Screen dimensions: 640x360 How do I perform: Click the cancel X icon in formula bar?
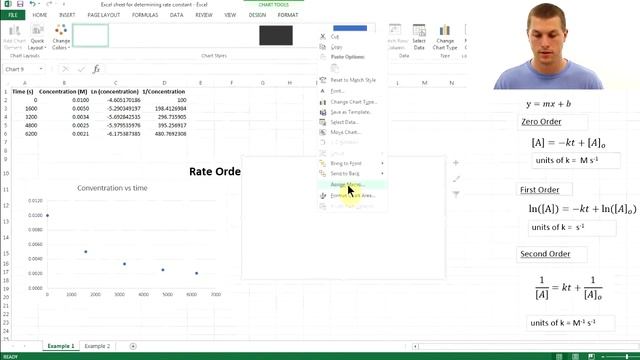(x=65, y=69)
